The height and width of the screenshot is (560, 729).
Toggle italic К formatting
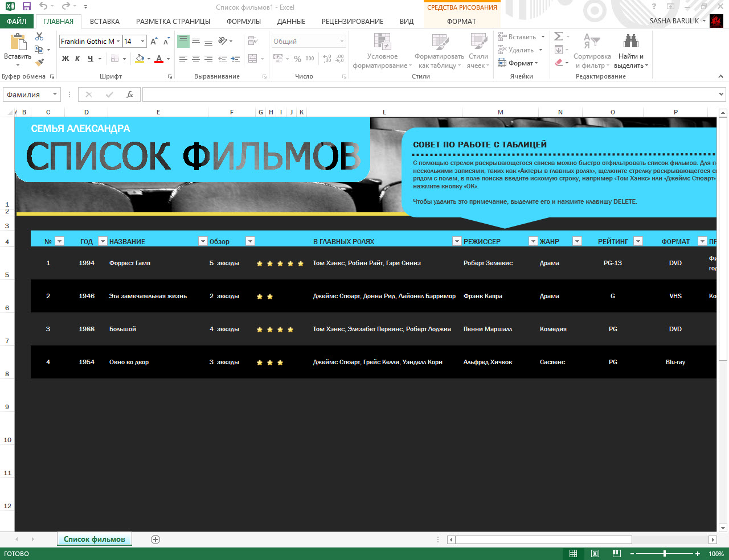click(x=77, y=59)
